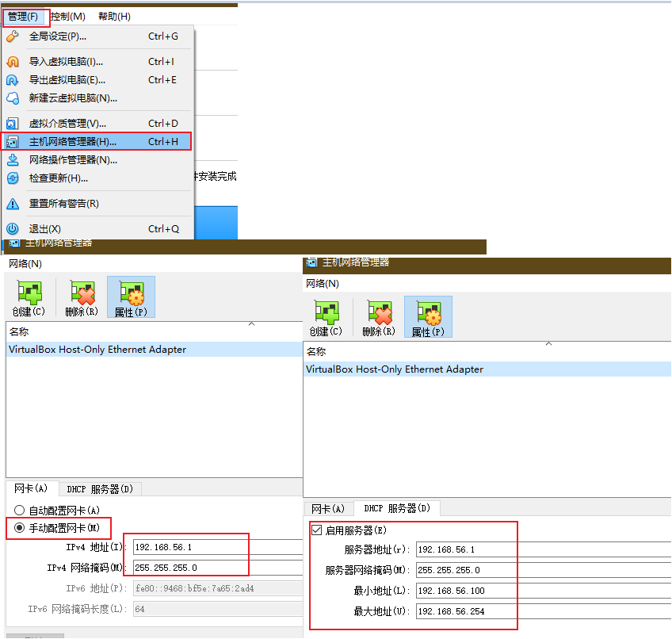The height and width of the screenshot is (639, 672).
Task: Open 网络(N) menu in right window
Action: coord(323,284)
